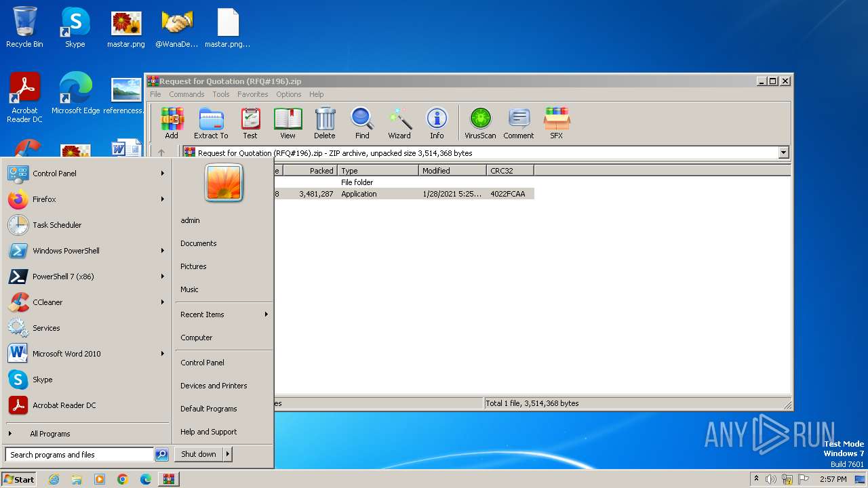
Task: Open Edge from the taskbar
Action: [x=146, y=479]
